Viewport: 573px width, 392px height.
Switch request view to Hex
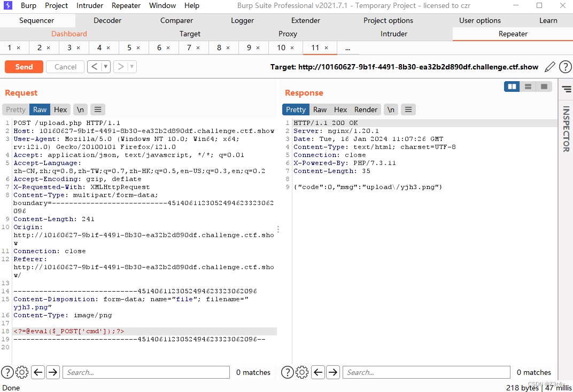pos(60,109)
